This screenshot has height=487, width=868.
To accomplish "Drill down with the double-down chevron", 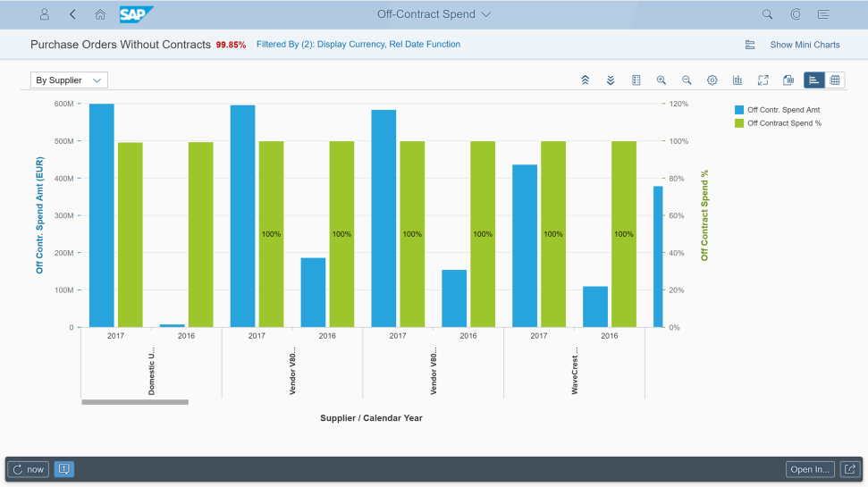I will (x=610, y=80).
